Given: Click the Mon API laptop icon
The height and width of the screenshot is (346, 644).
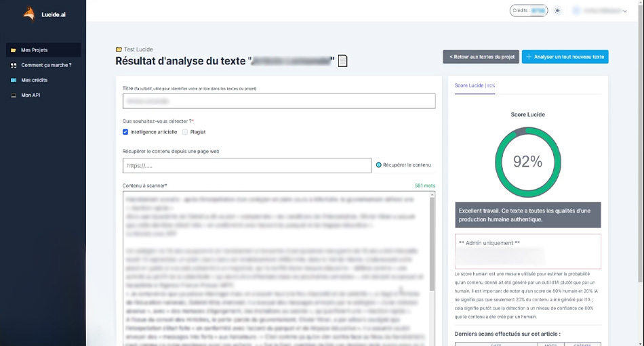Looking at the screenshot, I should 14,95.
